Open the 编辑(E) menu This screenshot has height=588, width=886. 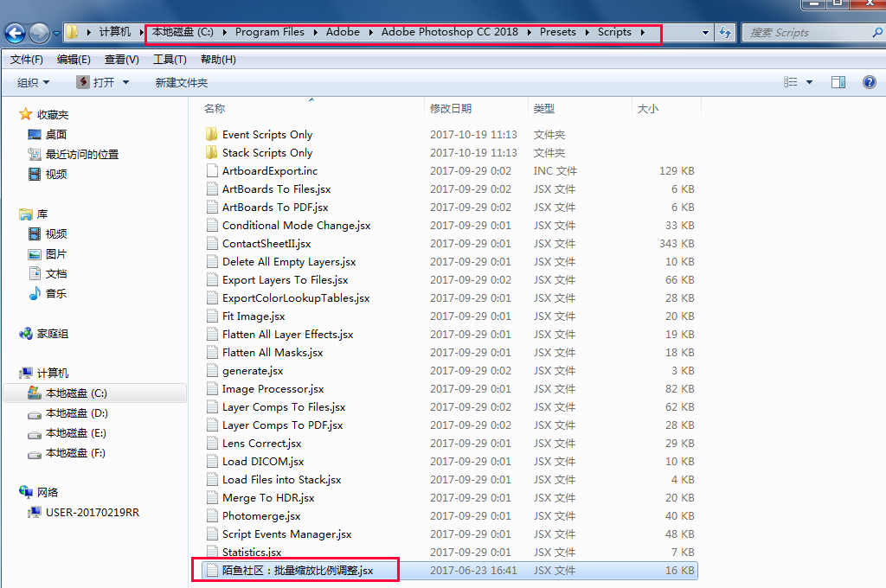(x=74, y=60)
